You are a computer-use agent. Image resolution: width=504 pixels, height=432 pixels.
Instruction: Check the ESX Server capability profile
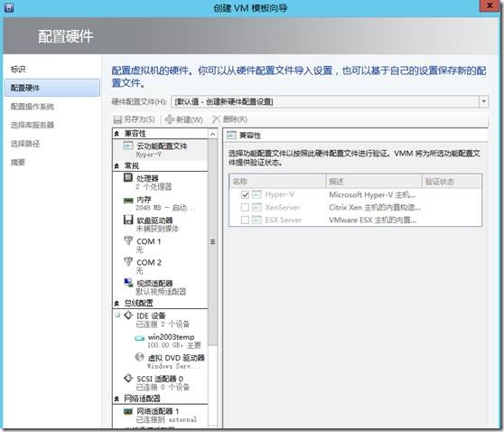[245, 221]
